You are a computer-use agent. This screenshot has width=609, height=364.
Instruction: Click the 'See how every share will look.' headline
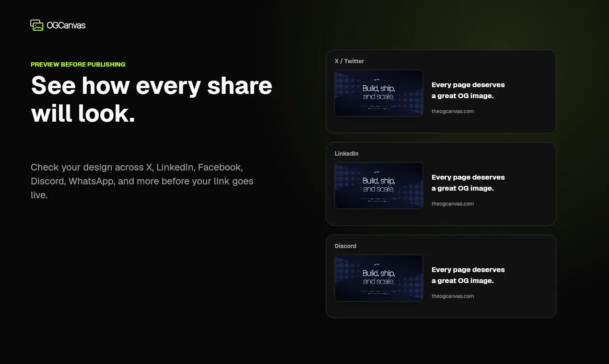point(152,100)
